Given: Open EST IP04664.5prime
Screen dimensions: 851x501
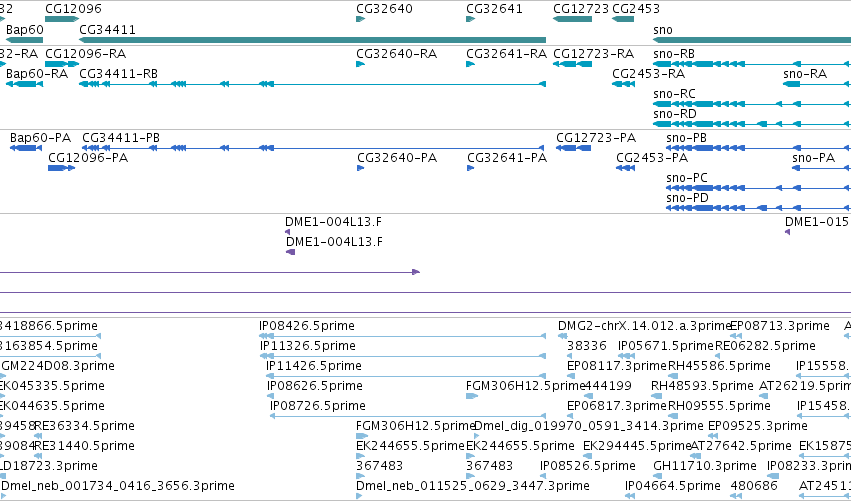Looking at the screenshot, I should 673,485.
